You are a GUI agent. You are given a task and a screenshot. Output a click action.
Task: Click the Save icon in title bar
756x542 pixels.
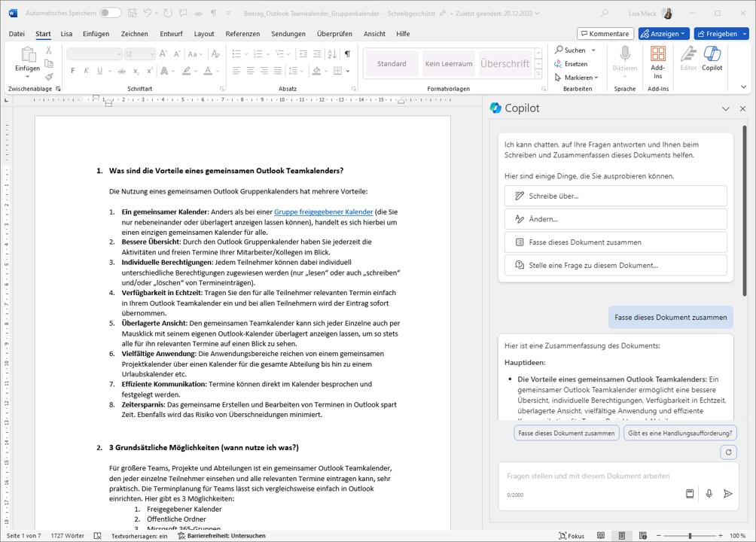133,13
